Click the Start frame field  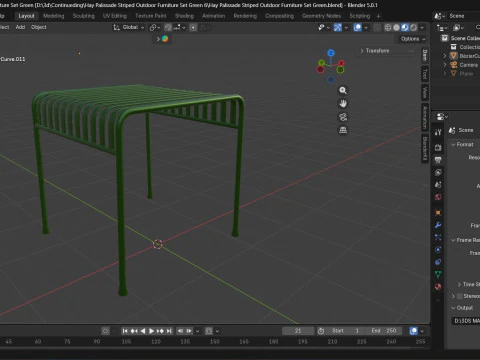(346, 331)
